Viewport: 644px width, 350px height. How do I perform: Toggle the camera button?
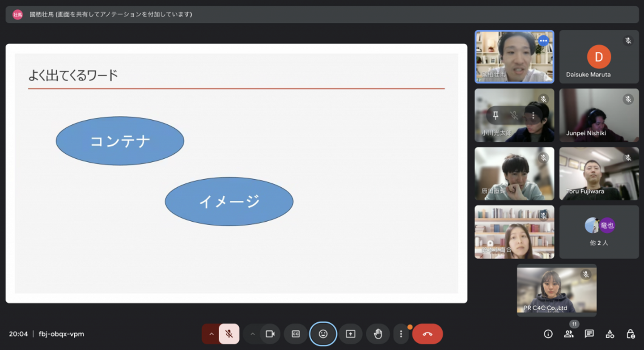click(270, 334)
